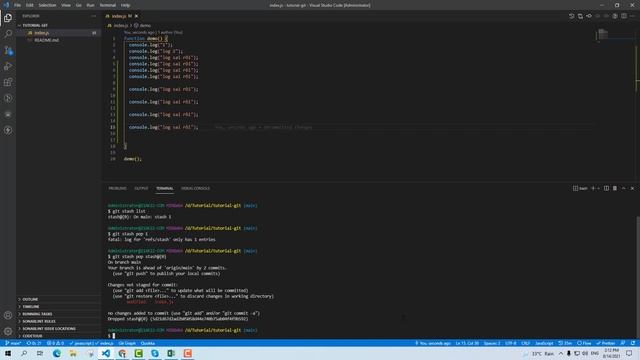Expand the Outline section

click(58, 299)
